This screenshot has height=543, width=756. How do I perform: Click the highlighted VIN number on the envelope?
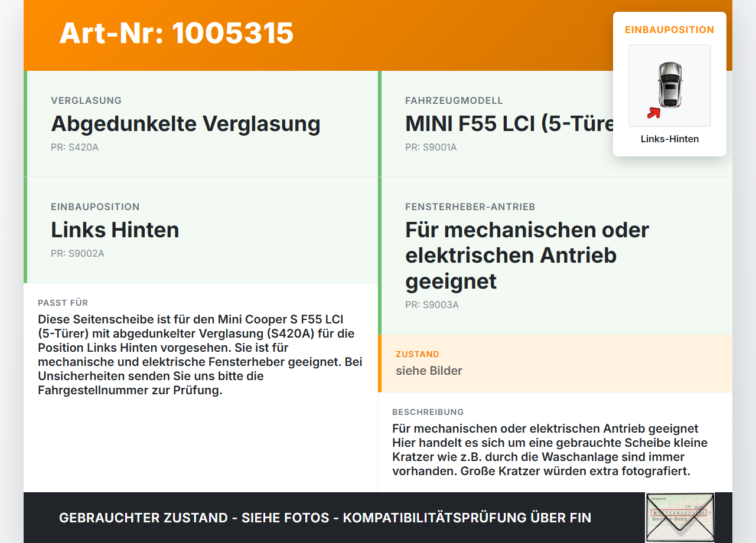pos(679,512)
